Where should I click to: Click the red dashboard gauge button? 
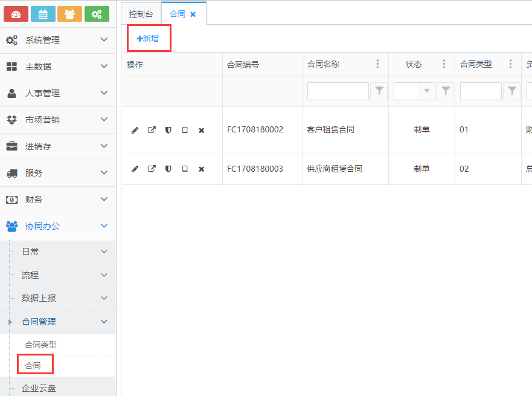point(16,14)
